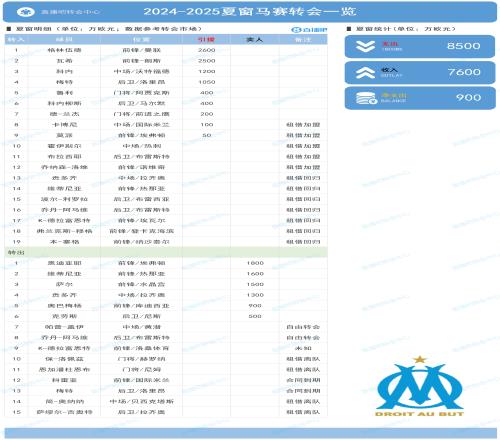Click the 2600 fee in row 1

(x=206, y=50)
